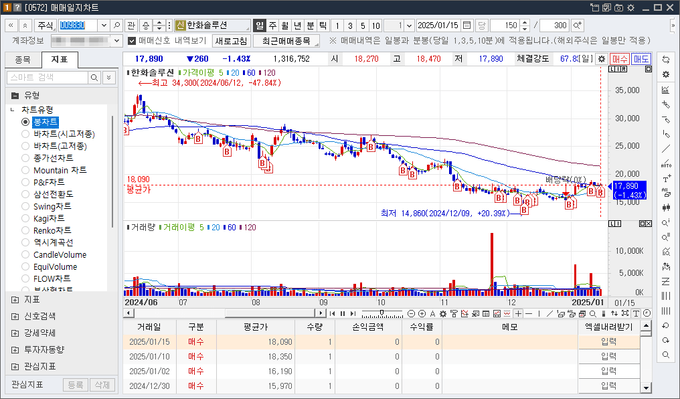Click gear icon in bottom chart toolbar
The image size is (680, 399).
443,314
